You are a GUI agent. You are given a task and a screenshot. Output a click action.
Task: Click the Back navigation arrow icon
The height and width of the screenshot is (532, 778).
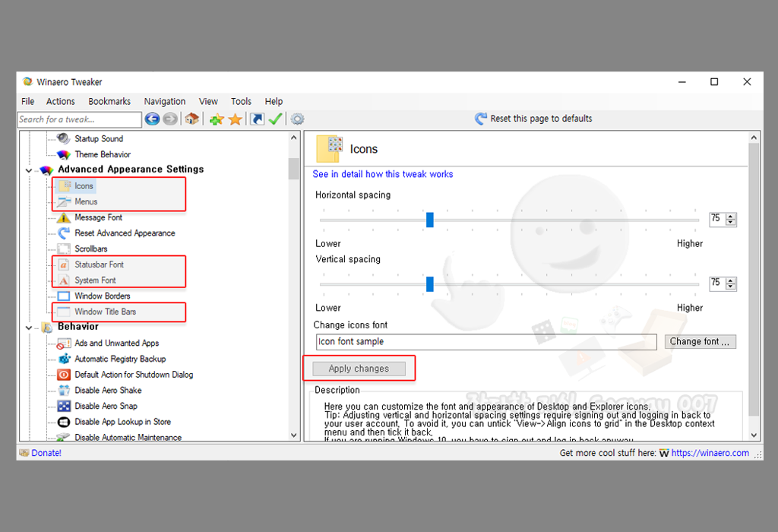152,119
